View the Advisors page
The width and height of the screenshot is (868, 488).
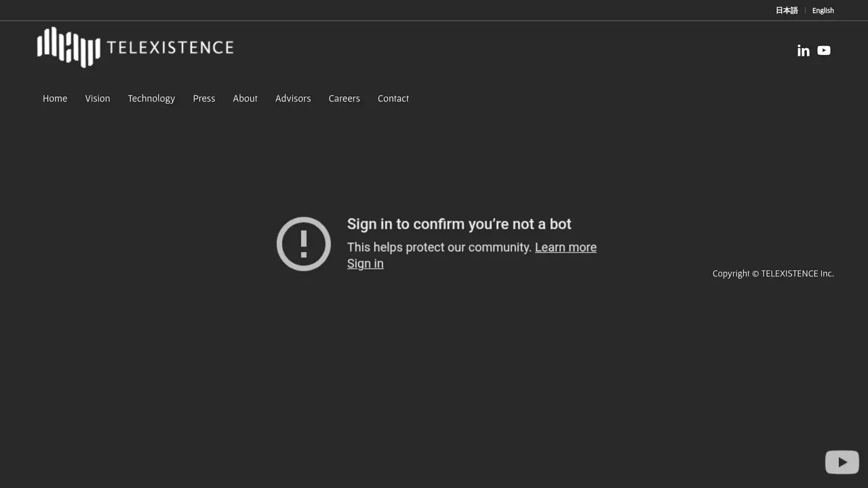tap(293, 98)
